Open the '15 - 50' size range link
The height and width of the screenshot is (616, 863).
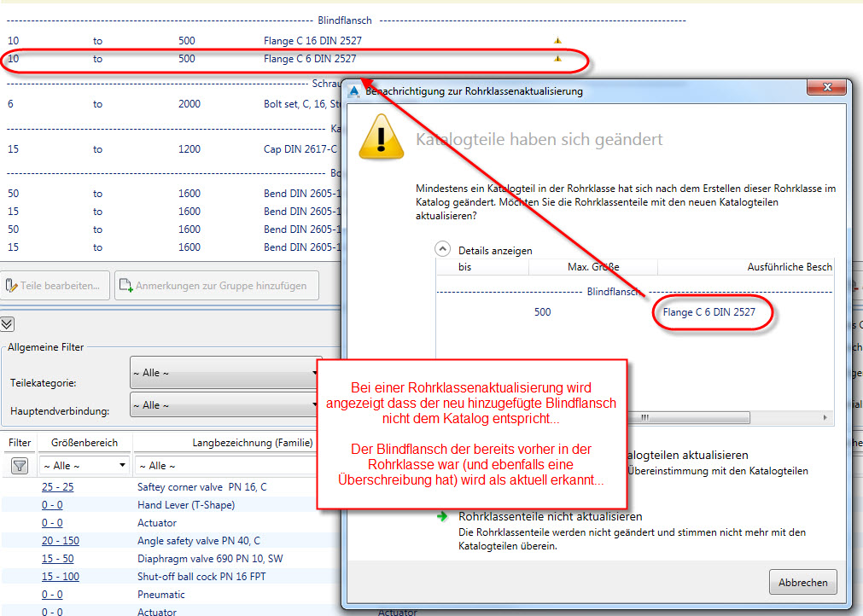click(x=57, y=559)
